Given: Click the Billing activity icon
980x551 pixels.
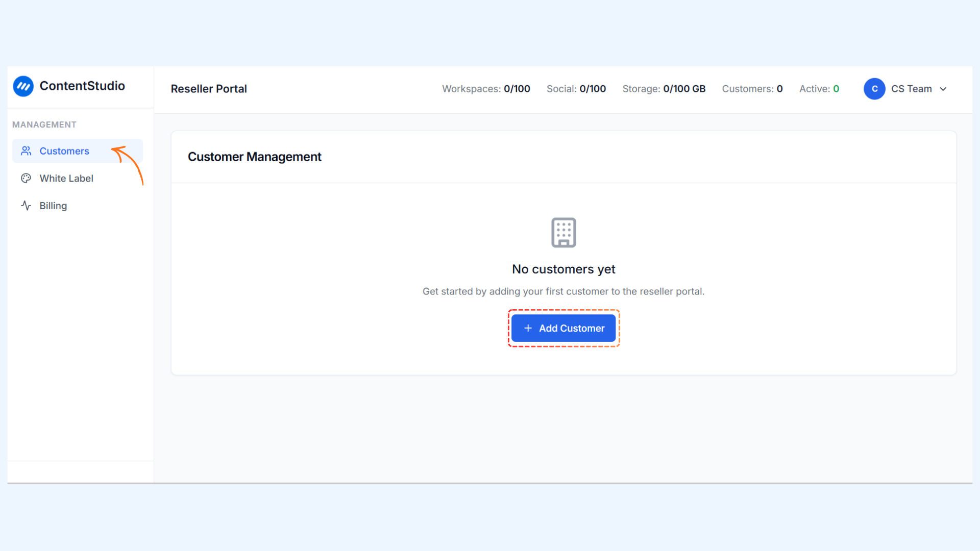Looking at the screenshot, I should [26, 206].
